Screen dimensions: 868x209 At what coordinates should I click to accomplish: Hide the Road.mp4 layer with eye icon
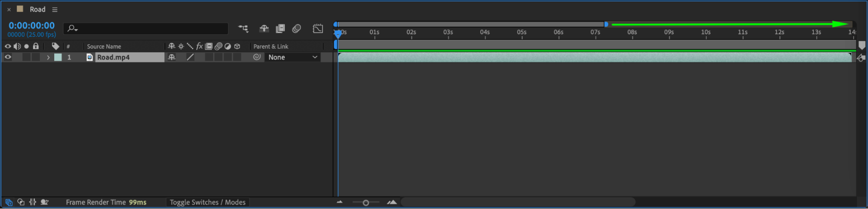click(x=8, y=57)
